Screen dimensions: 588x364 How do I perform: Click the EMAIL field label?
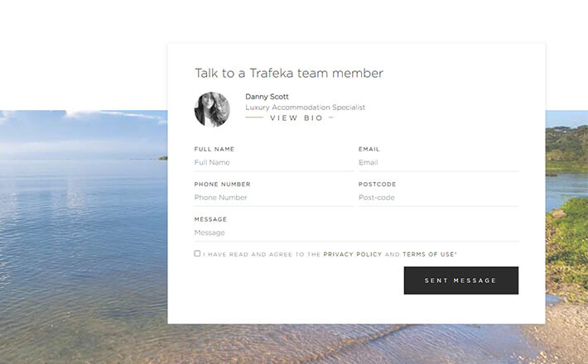coord(369,149)
